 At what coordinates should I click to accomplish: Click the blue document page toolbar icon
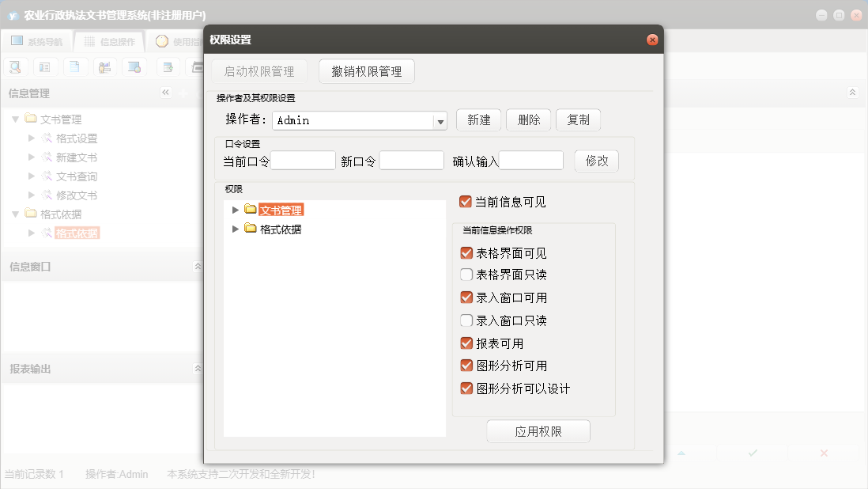[x=74, y=66]
